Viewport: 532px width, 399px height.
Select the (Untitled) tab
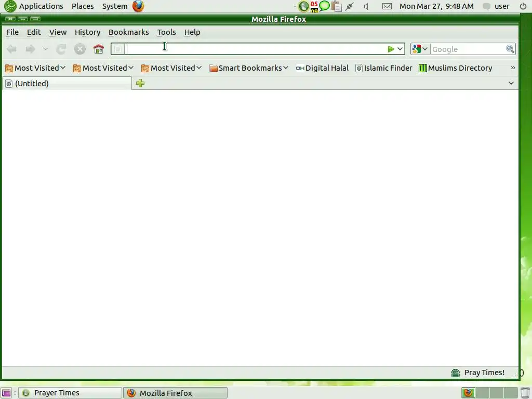tap(67, 84)
